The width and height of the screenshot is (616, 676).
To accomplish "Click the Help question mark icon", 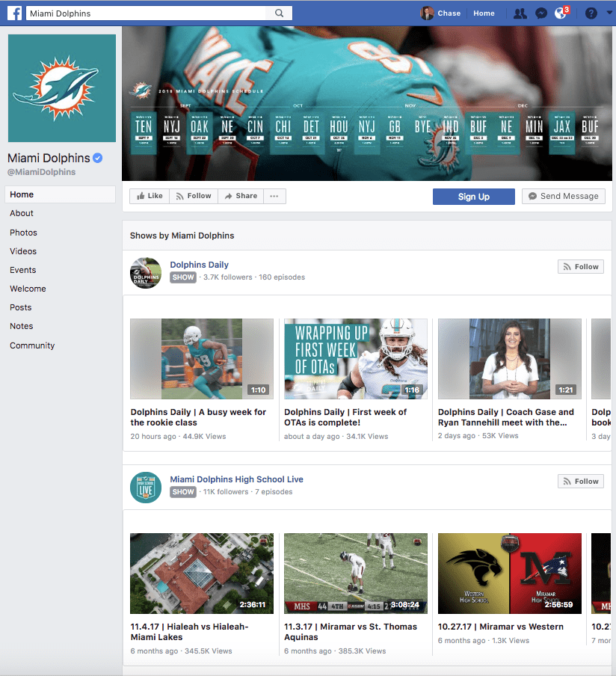I will [x=590, y=13].
